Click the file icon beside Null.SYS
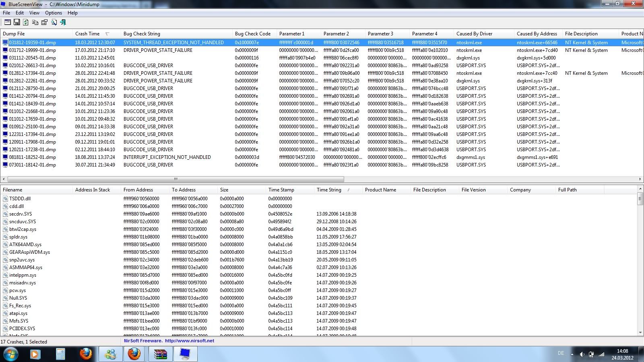The image size is (644, 362). click(x=5, y=298)
